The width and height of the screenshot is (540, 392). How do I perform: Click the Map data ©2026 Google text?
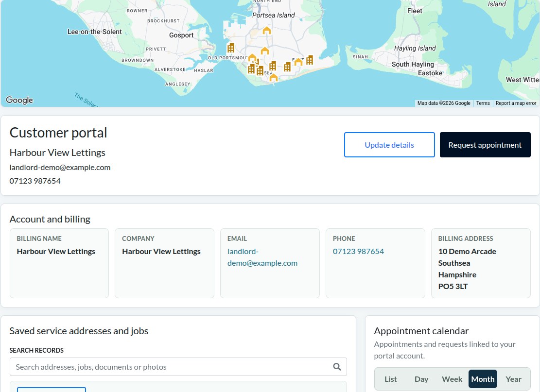(x=444, y=103)
